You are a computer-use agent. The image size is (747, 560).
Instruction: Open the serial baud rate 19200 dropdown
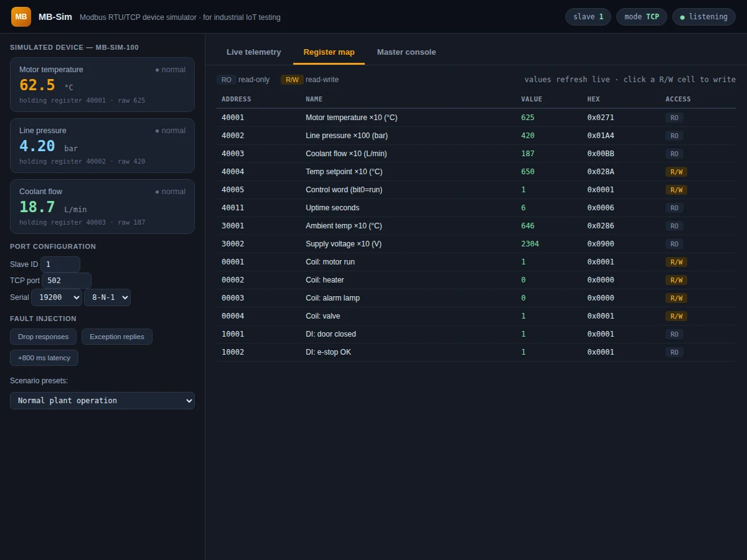57,297
